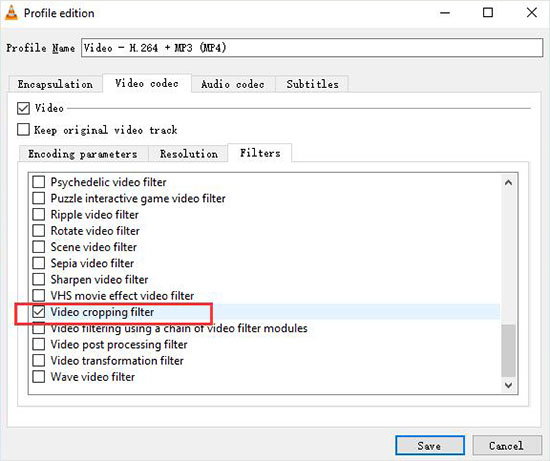Check Puzzle interactive game video filter
This screenshot has width=550, height=461.
pos(39,198)
